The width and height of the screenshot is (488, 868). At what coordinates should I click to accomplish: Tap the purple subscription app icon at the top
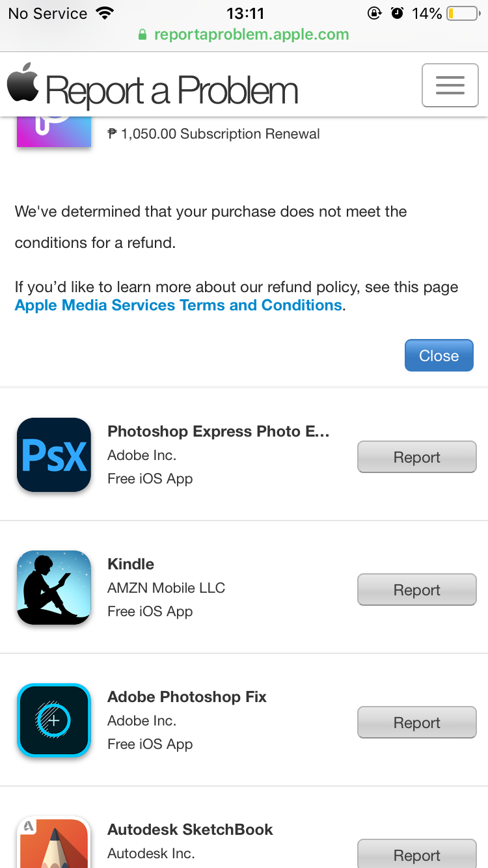click(x=53, y=132)
